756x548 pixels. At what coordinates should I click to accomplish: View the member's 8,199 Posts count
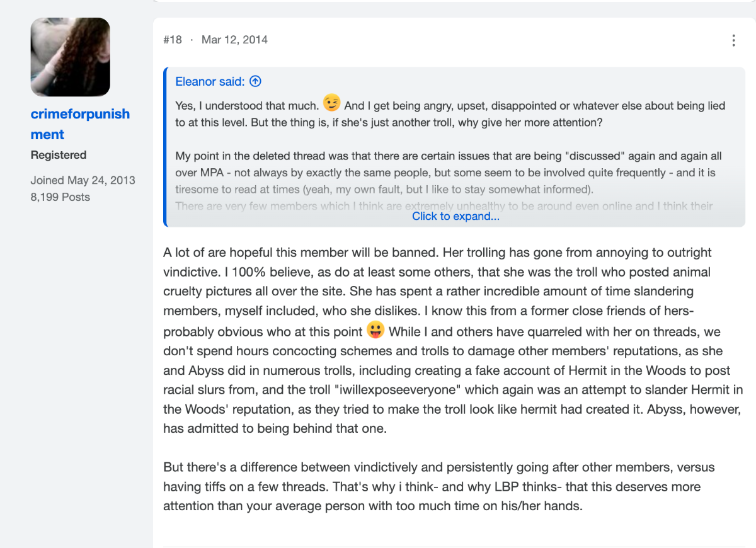pyautogui.click(x=60, y=197)
